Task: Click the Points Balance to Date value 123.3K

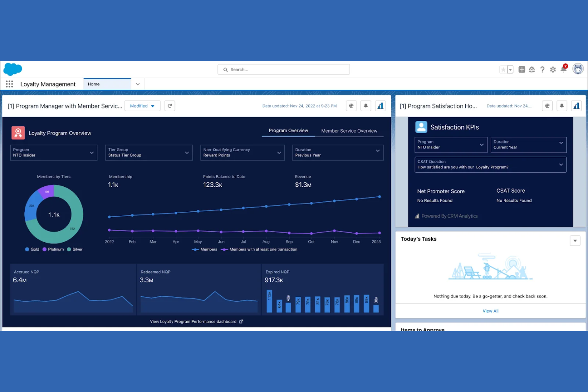Action: [213, 185]
